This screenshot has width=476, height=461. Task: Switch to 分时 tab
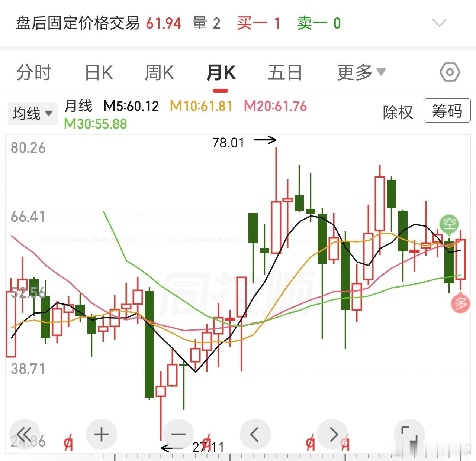click(x=34, y=72)
